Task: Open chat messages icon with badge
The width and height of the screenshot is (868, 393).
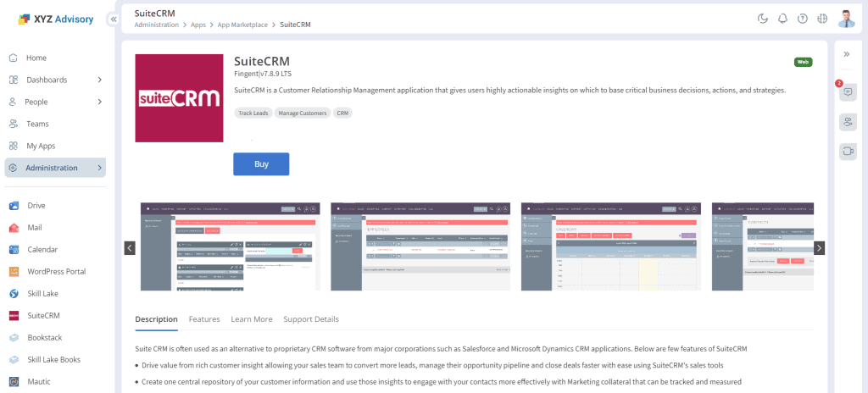Action: point(848,91)
